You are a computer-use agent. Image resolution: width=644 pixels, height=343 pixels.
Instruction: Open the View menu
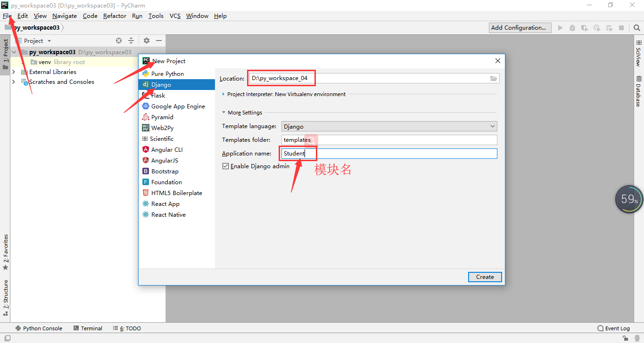click(40, 16)
